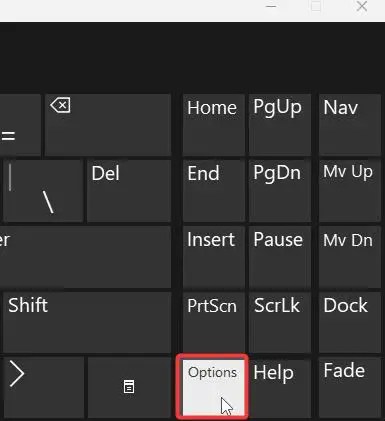Open on-screen keyboard Help

pyautogui.click(x=280, y=387)
